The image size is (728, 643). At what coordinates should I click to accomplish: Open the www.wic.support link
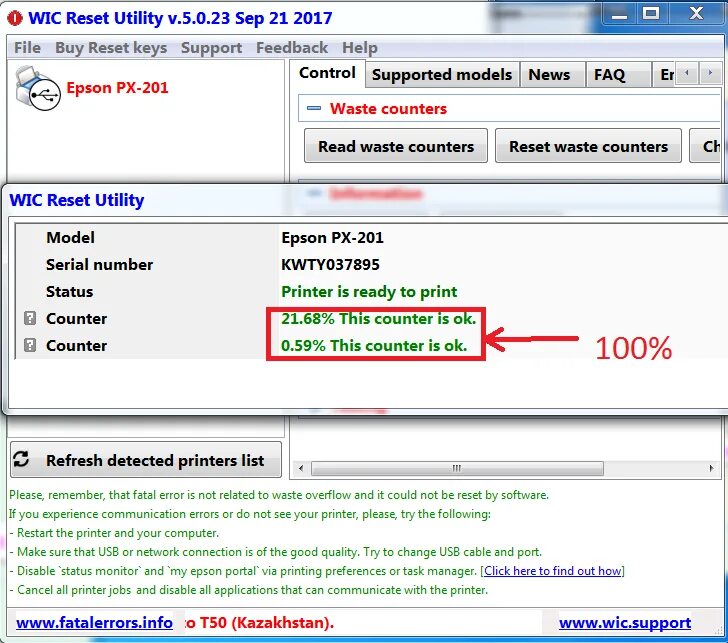(x=624, y=623)
